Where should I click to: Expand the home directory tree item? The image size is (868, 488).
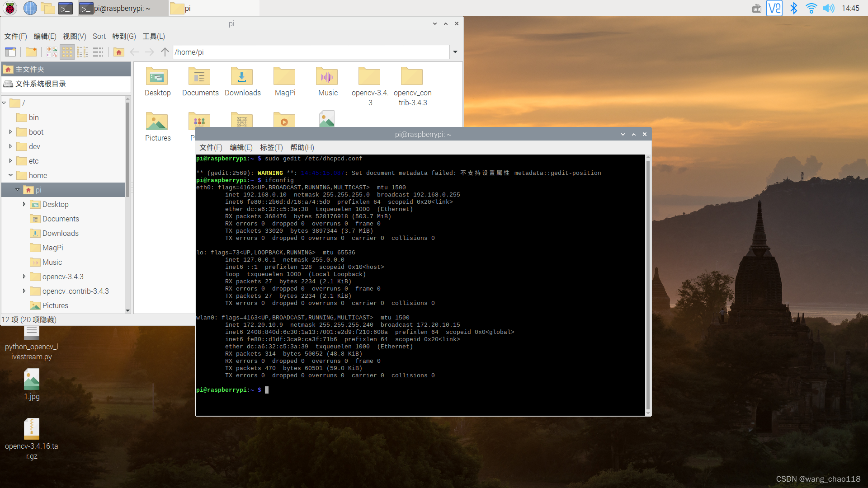[10, 175]
